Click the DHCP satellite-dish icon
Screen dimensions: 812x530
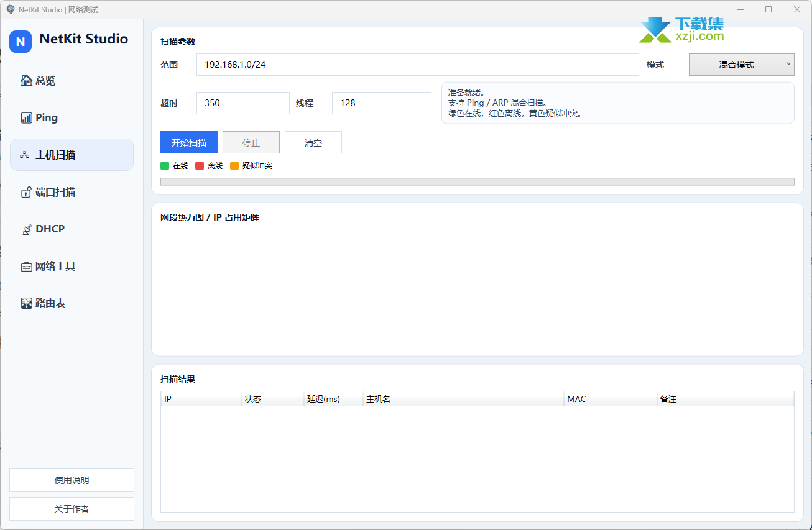point(27,229)
